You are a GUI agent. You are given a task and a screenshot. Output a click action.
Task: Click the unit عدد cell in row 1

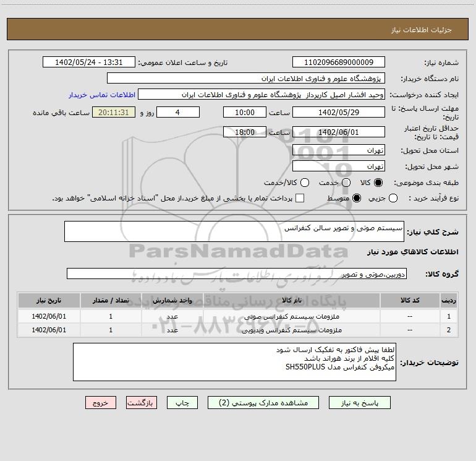tap(172, 316)
